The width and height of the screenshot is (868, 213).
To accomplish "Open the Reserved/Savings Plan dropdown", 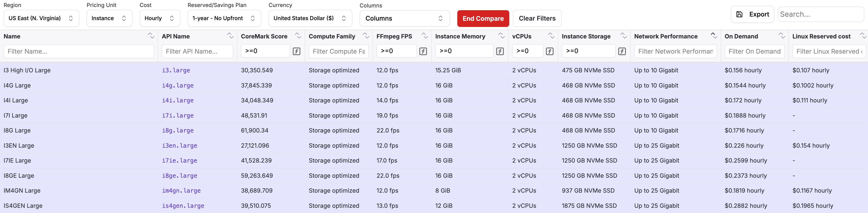I will point(224,18).
